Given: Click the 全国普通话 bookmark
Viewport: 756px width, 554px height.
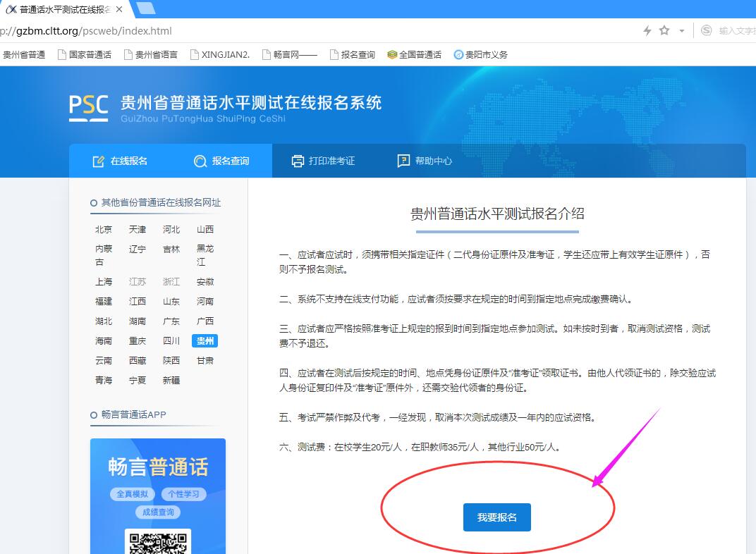Looking at the screenshot, I should (x=414, y=54).
